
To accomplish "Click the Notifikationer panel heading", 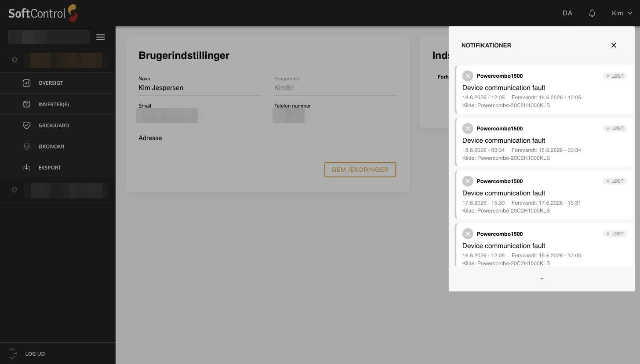I will [486, 45].
